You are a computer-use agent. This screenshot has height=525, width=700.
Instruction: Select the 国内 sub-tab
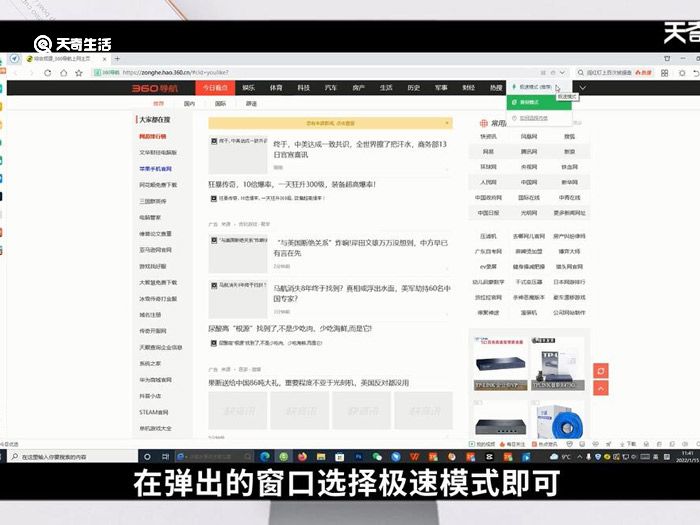coord(189,104)
